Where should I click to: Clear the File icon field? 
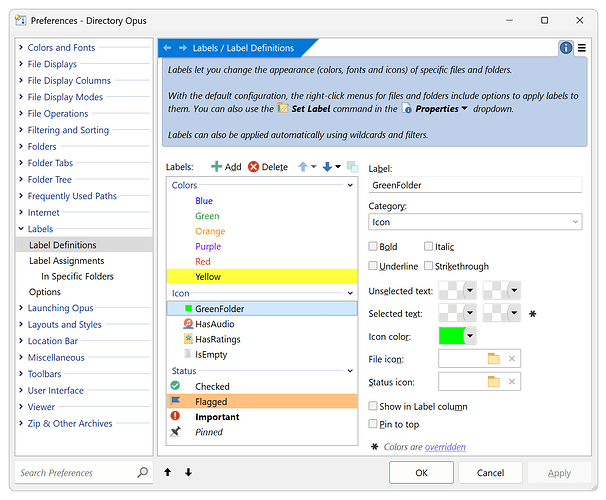click(511, 359)
